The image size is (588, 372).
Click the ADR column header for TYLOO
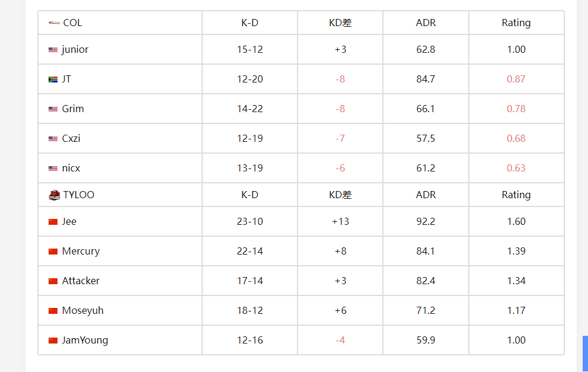coord(426,195)
